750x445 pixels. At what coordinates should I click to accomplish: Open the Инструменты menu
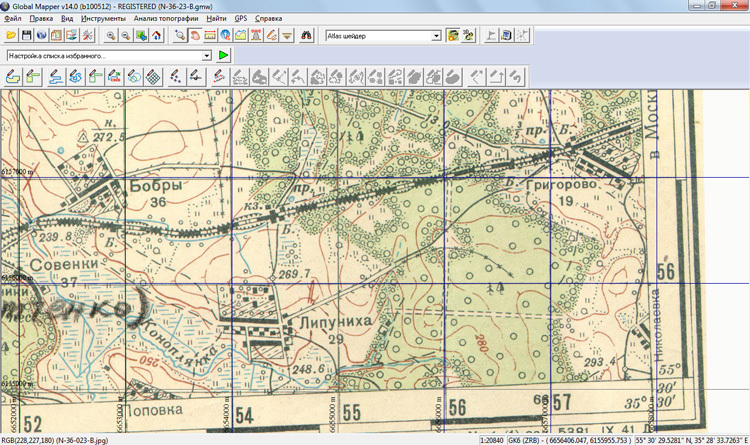click(103, 18)
